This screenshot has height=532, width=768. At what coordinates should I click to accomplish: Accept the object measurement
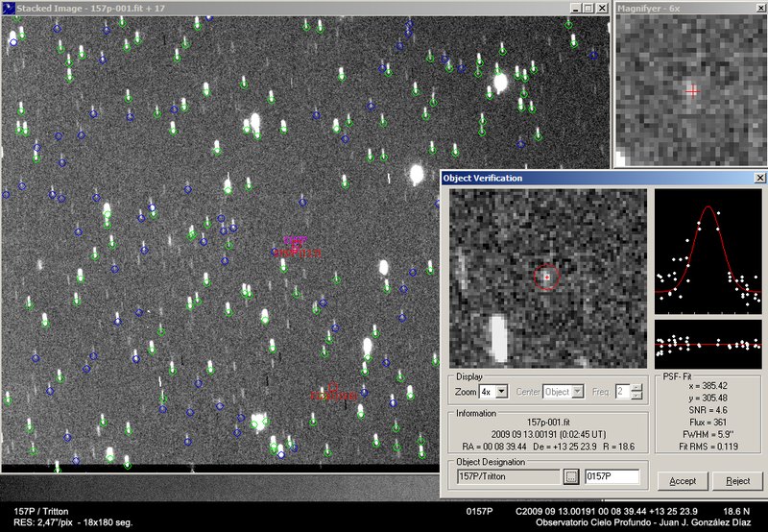(683, 481)
